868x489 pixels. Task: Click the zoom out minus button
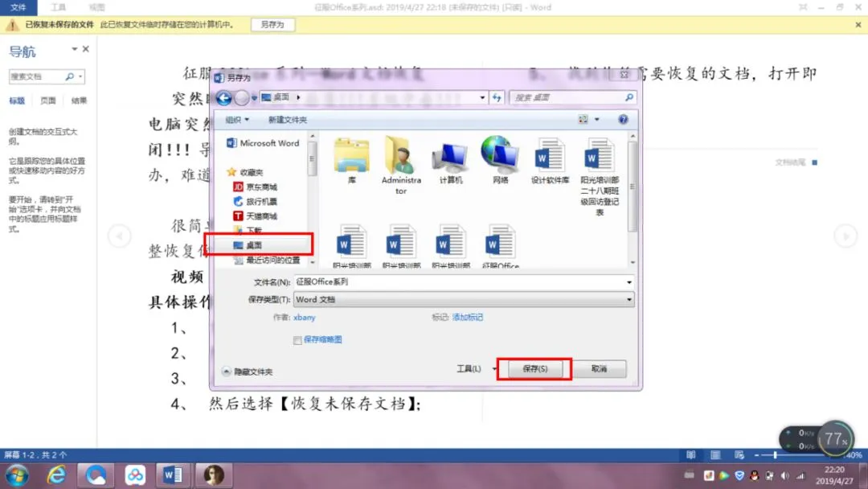point(756,454)
